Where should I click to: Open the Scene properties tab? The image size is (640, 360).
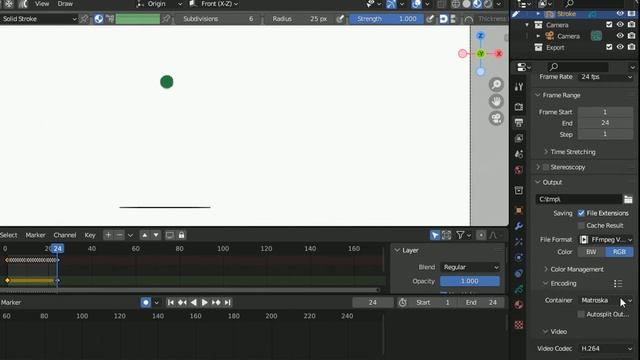coord(519,154)
